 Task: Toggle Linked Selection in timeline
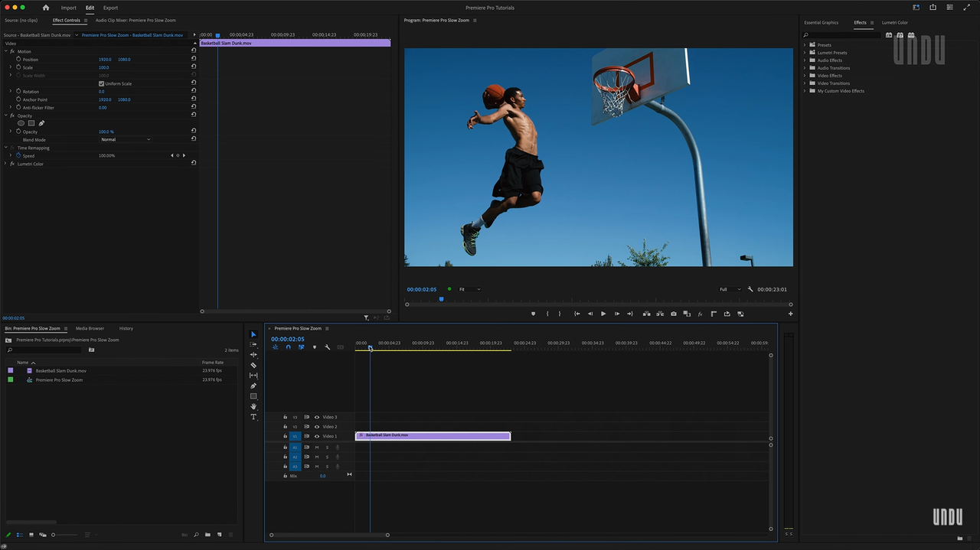(302, 347)
